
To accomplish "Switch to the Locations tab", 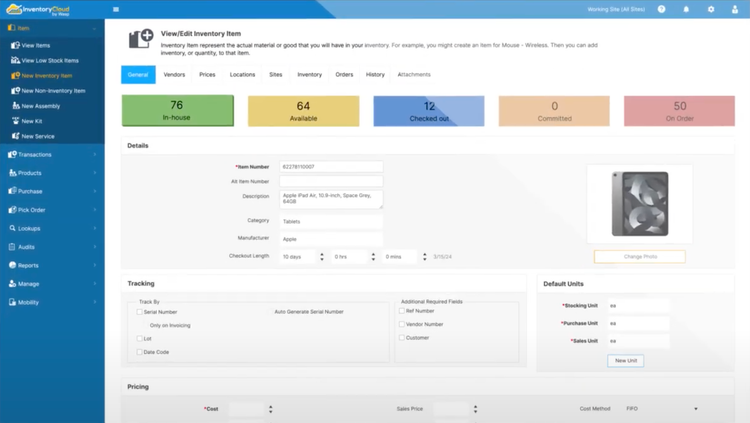I will pyautogui.click(x=243, y=75).
